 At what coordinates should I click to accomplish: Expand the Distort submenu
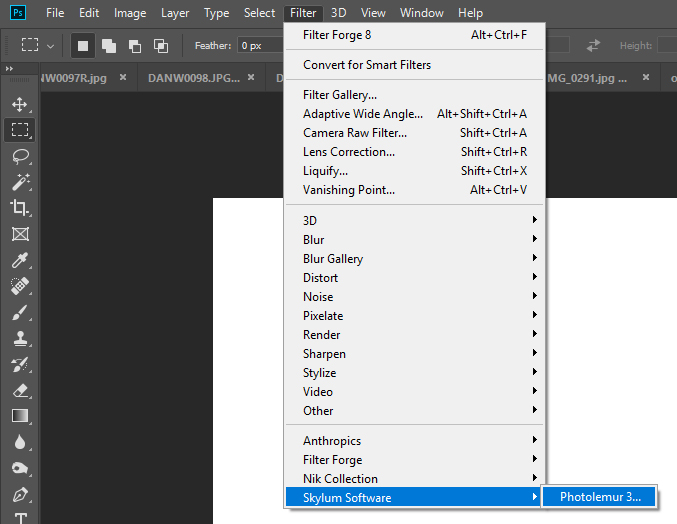[414, 278]
